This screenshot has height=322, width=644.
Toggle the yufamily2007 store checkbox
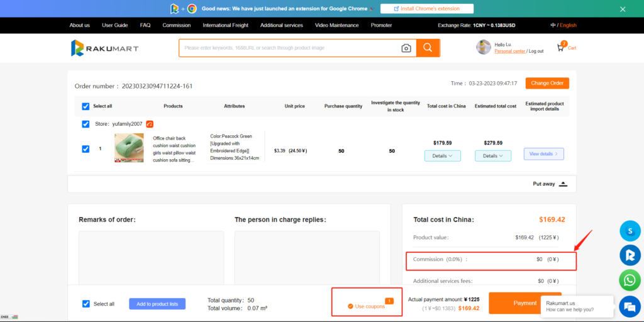coord(86,124)
